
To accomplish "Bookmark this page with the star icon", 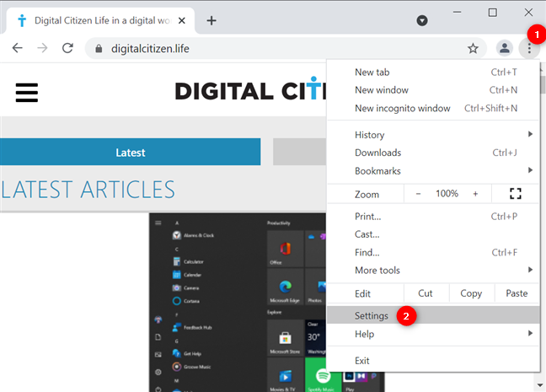I will (473, 48).
